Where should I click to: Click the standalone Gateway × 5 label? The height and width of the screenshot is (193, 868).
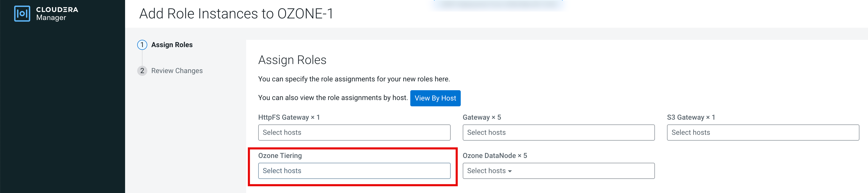[481, 117]
